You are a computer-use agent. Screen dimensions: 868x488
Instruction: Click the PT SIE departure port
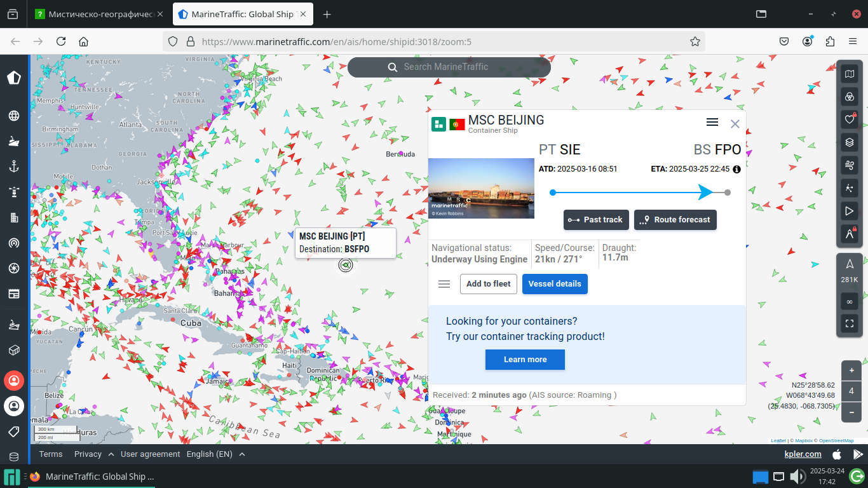560,150
